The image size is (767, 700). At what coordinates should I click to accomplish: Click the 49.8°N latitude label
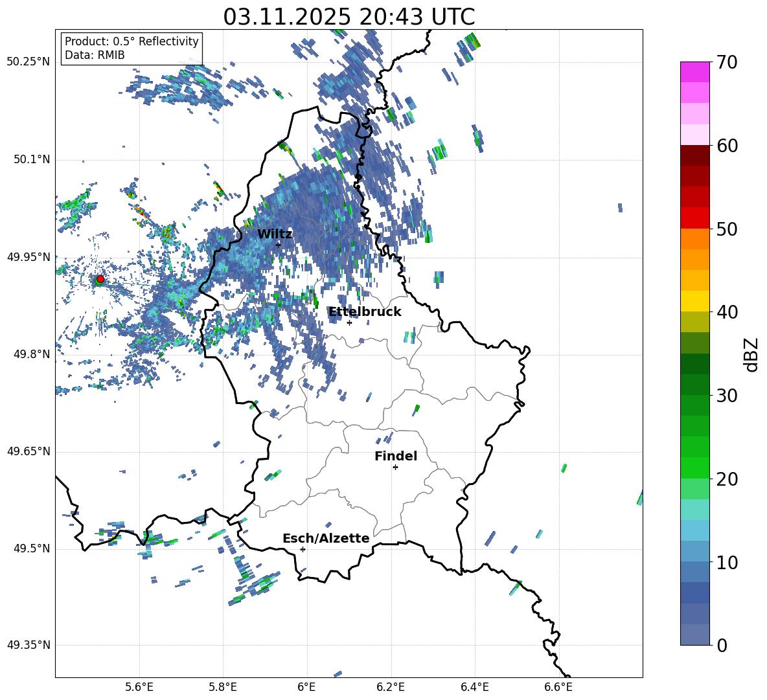[x=32, y=354]
